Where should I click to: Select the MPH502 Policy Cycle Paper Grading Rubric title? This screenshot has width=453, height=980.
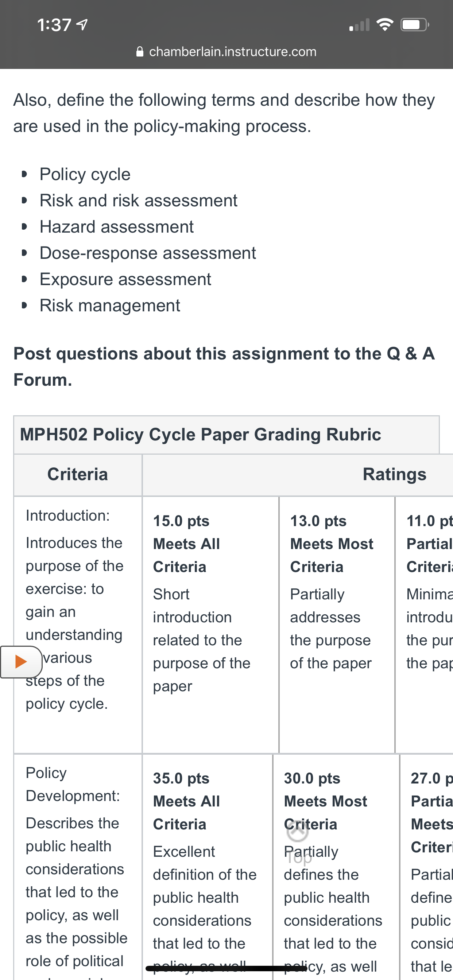pyautogui.click(x=200, y=435)
